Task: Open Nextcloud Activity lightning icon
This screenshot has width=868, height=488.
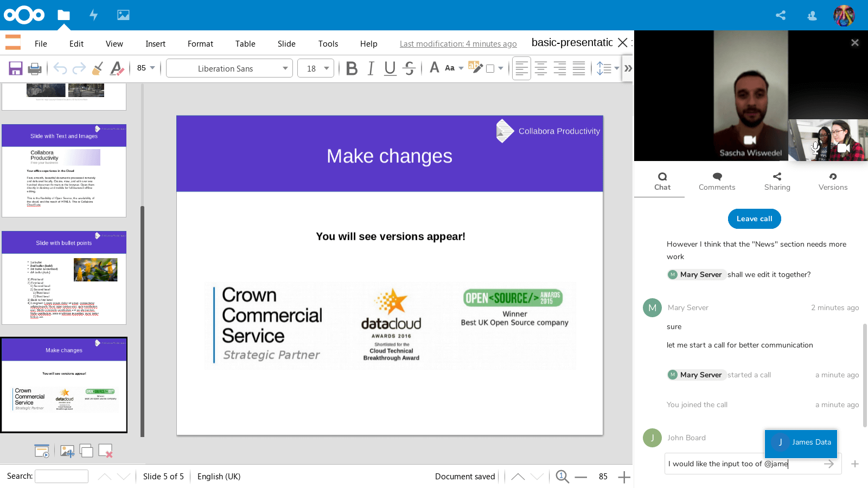Action: point(93,15)
